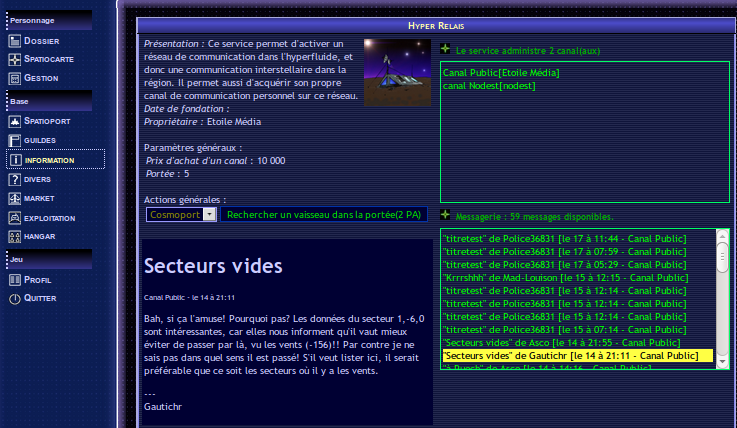Open the Guildes icon

15,140
